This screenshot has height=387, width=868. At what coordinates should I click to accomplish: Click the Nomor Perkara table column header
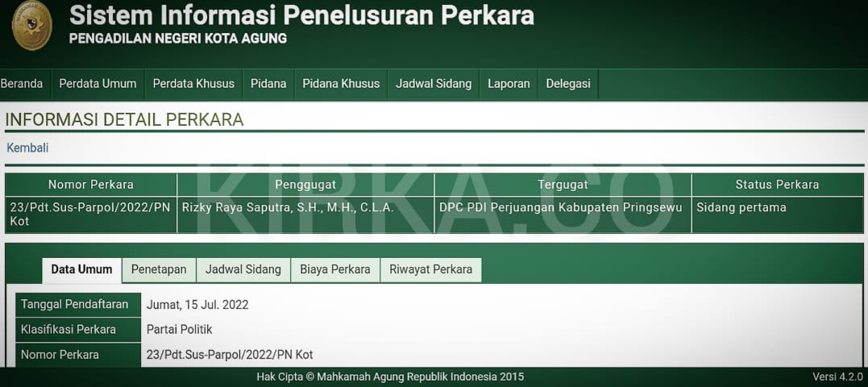pyautogui.click(x=91, y=185)
